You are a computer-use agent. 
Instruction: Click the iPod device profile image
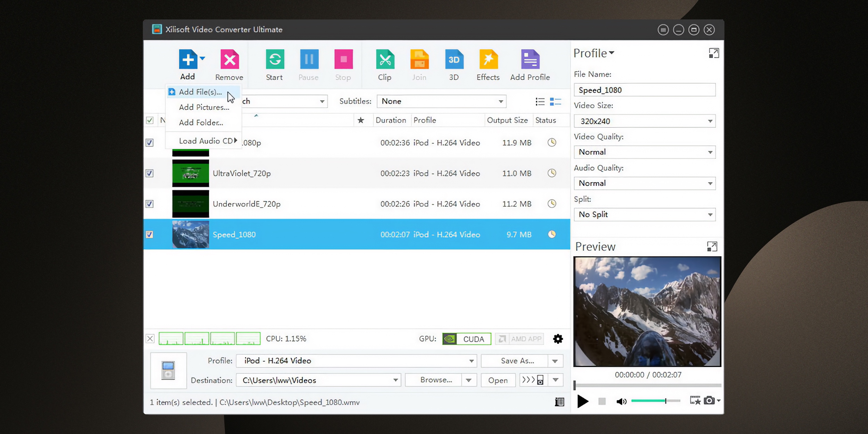[168, 370]
